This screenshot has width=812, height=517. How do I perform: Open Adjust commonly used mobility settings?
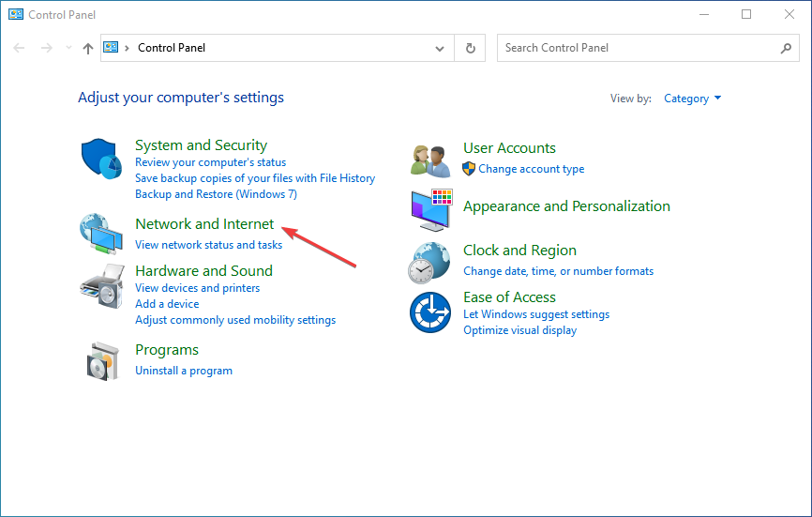(x=235, y=320)
